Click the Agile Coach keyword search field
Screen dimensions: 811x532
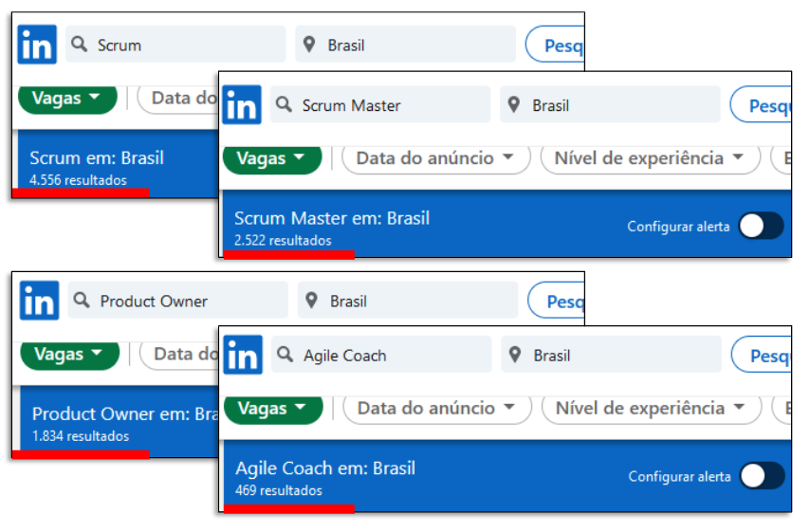(389, 355)
